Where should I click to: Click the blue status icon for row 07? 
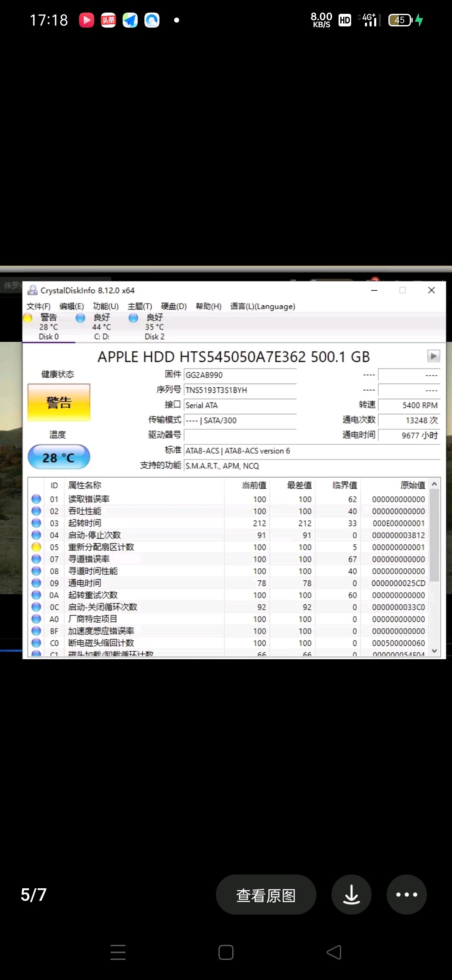pos(36,559)
